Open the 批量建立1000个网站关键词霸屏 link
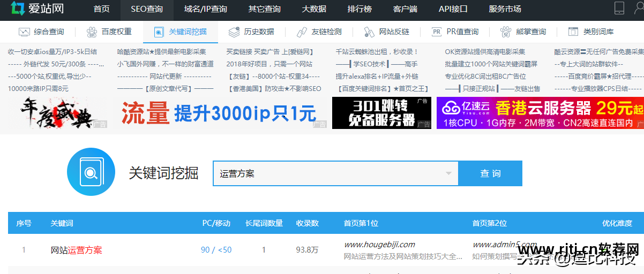Viewport: 644px width, 274px height. pyautogui.click(x=491, y=64)
